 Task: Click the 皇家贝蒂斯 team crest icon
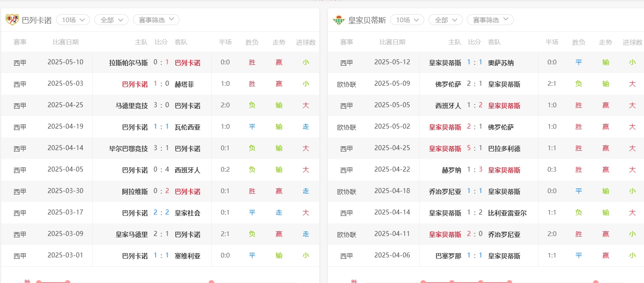[339, 20]
